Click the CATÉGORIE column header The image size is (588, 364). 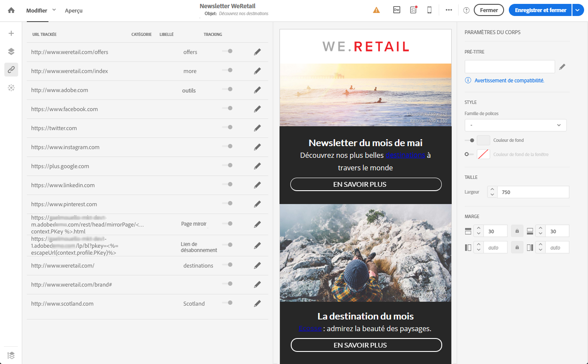(141, 35)
